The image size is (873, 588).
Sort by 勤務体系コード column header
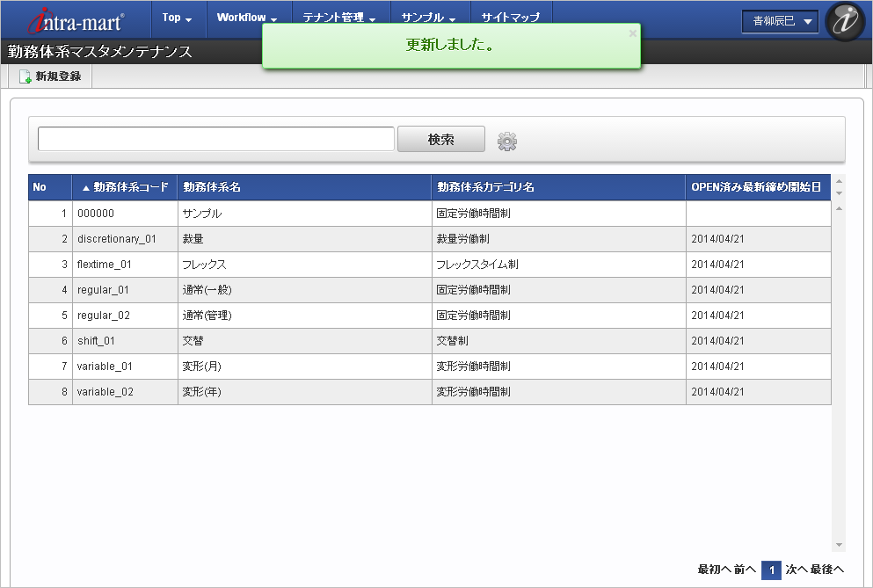pos(125,187)
